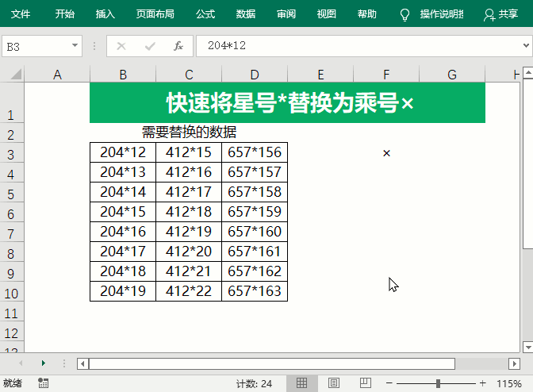Switch to Normal view icon
Screen dimensions: 533x392
click(301, 383)
